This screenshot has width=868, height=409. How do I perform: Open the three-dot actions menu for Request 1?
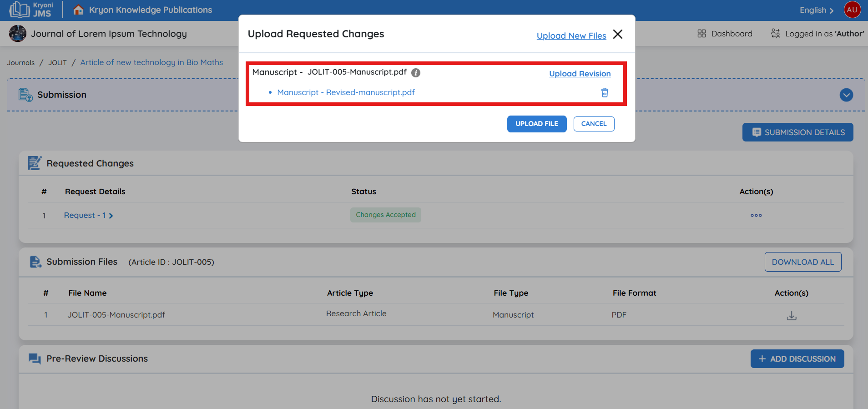coord(756,216)
